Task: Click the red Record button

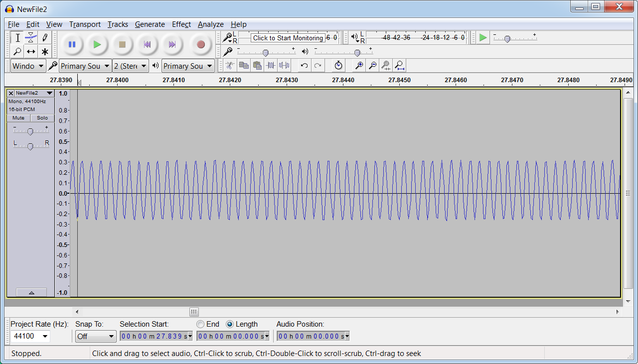Action: [201, 44]
